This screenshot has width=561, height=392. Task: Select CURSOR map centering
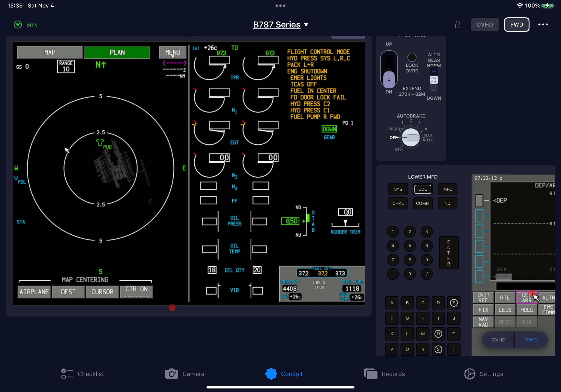pyautogui.click(x=102, y=292)
